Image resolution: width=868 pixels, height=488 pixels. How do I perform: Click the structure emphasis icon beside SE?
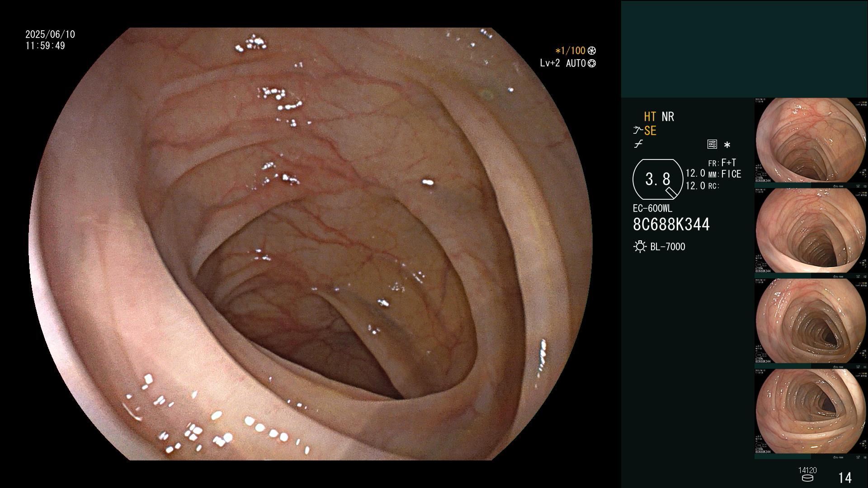(638, 131)
